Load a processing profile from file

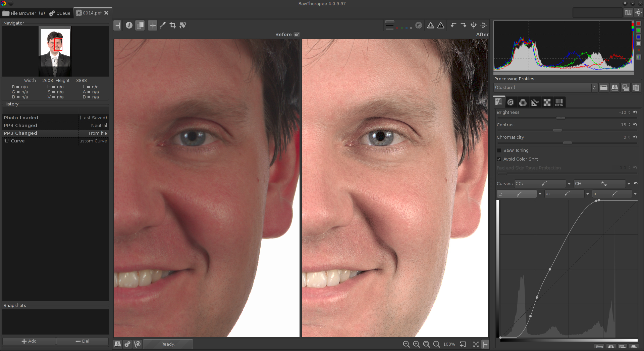coord(604,88)
